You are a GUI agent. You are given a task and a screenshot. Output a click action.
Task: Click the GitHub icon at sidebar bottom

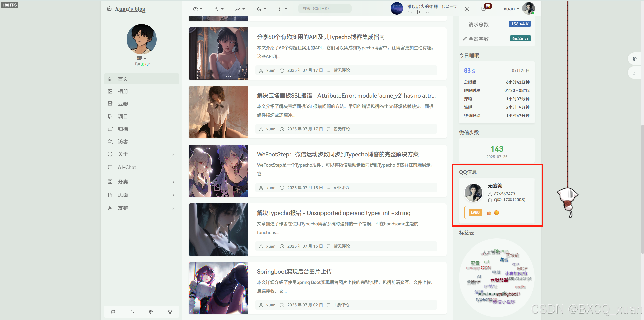(170, 312)
